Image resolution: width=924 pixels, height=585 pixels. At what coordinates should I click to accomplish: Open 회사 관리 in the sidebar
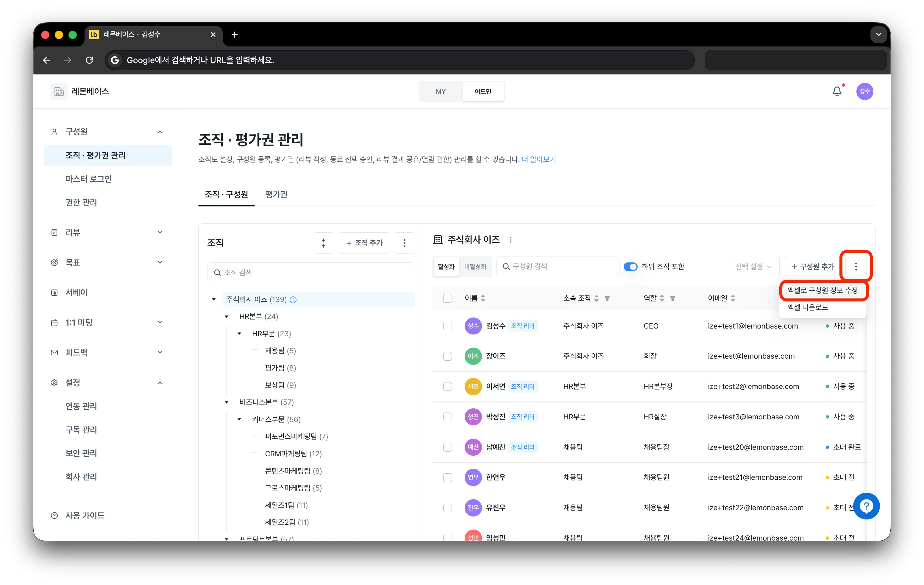[81, 477]
